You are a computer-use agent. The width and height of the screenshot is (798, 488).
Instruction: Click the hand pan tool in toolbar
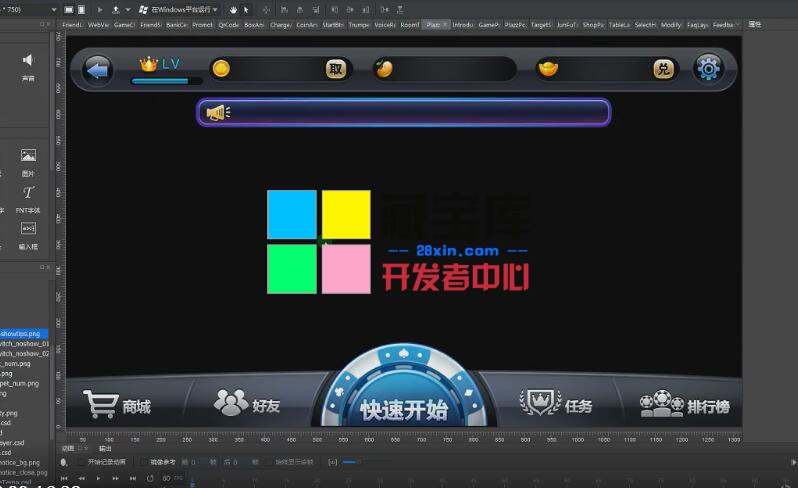click(x=233, y=10)
